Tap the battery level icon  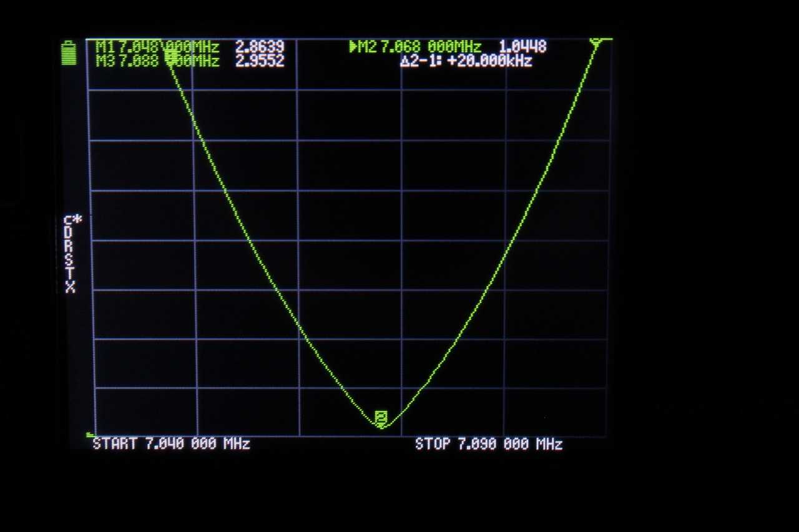pyautogui.click(x=69, y=52)
